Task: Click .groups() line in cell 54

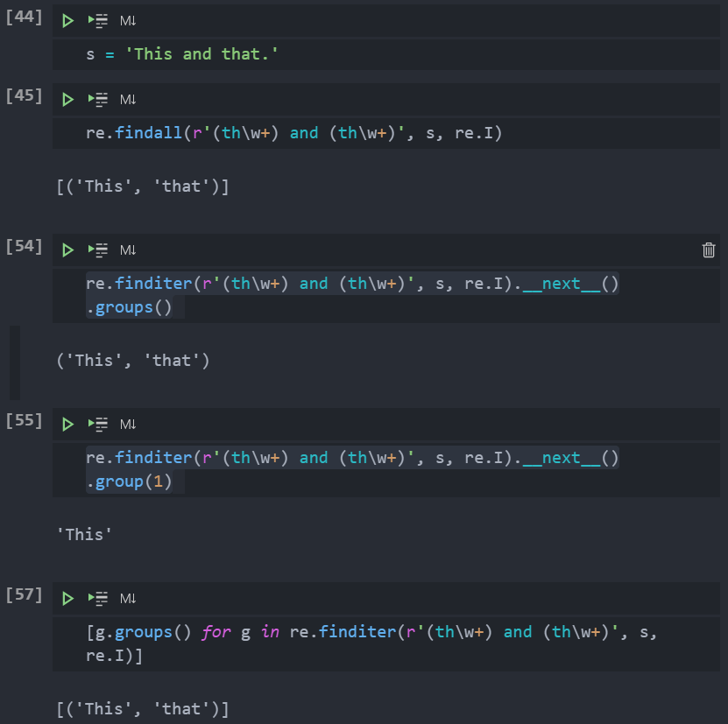Action: pyautogui.click(x=129, y=307)
